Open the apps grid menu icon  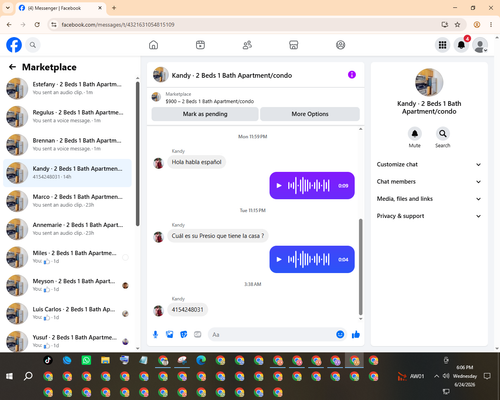tap(442, 45)
